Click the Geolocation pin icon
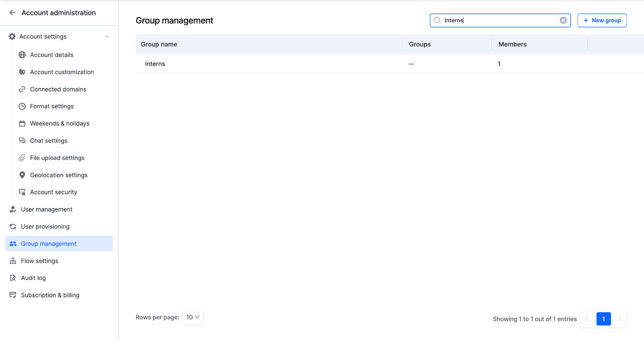 (x=22, y=175)
